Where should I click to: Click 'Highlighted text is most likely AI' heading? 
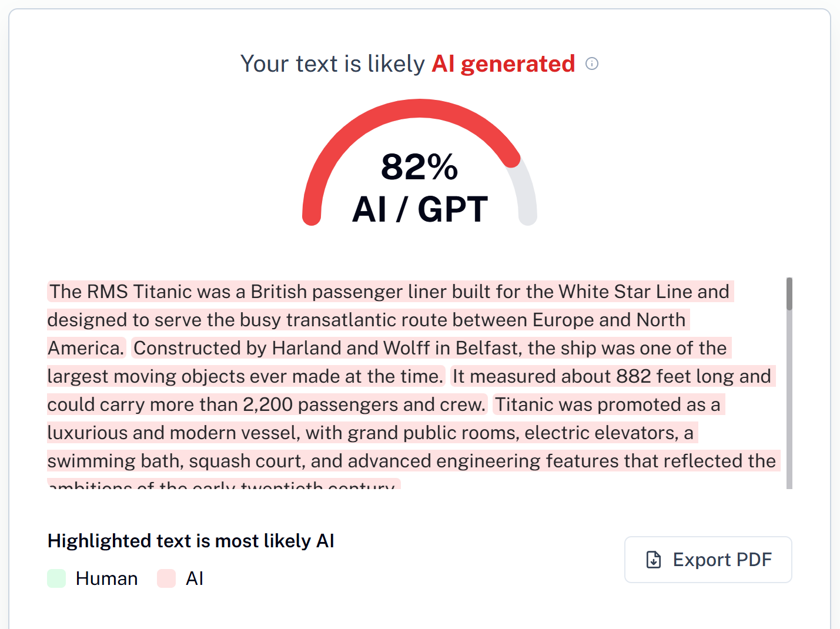coord(191,541)
